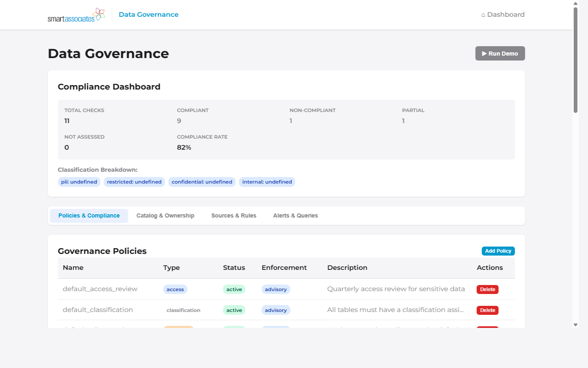Open the Data Governance header link

coord(148,14)
